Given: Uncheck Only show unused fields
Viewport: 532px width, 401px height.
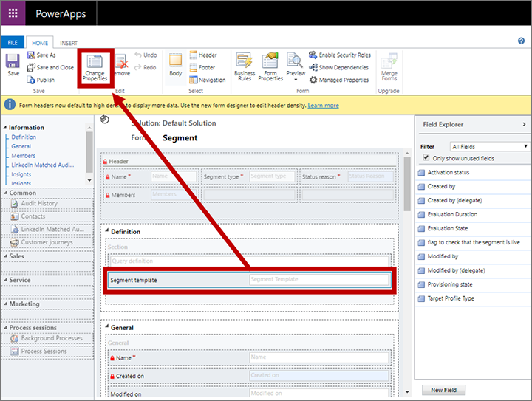Looking at the screenshot, I should pos(426,157).
